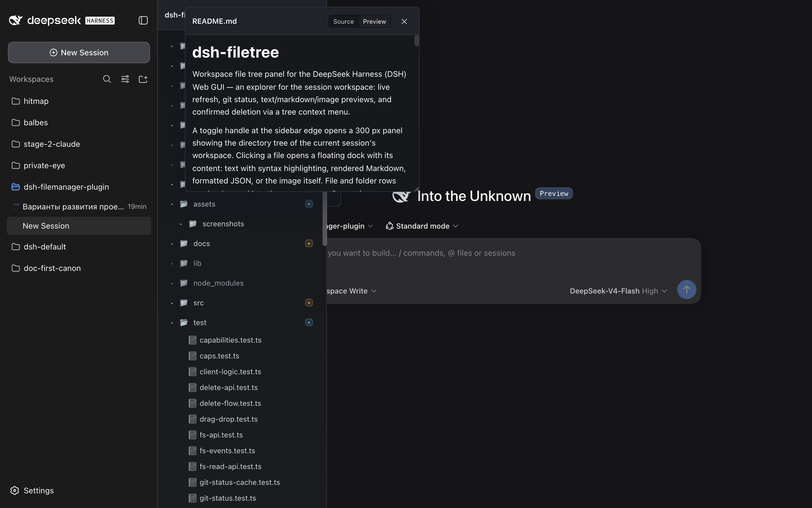Collapse the test folder

tap(172, 323)
